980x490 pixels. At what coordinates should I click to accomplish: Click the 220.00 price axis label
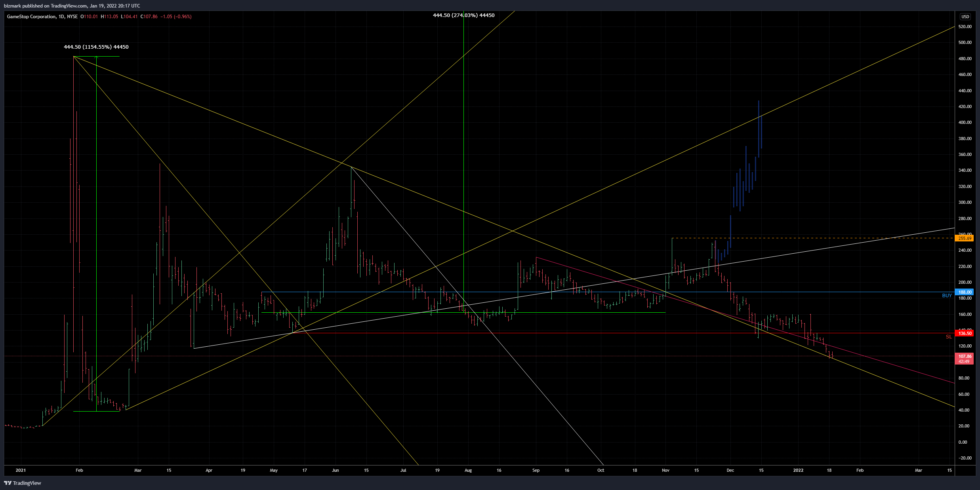965,266
